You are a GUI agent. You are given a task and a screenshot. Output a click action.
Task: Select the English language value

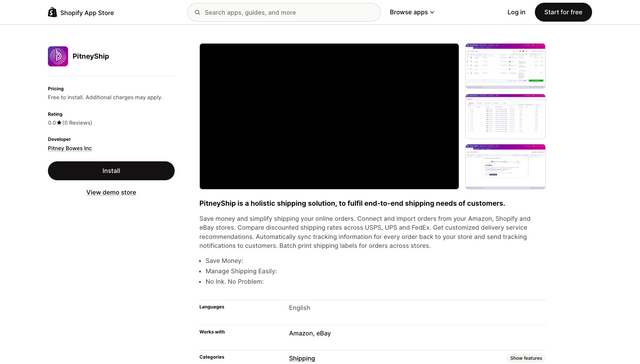tap(300, 308)
